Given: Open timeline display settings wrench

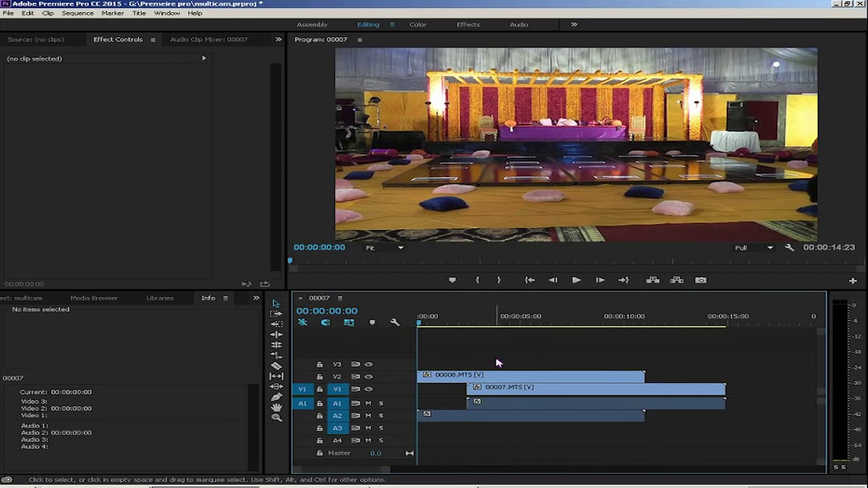Looking at the screenshot, I should pos(395,323).
